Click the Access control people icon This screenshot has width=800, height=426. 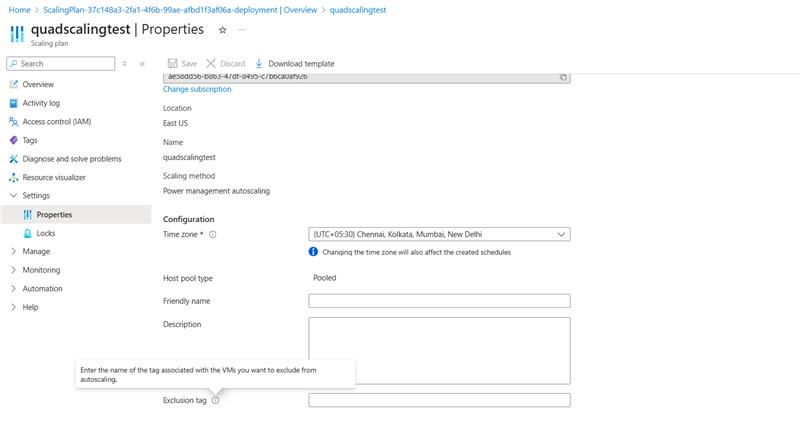tap(14, 121)
